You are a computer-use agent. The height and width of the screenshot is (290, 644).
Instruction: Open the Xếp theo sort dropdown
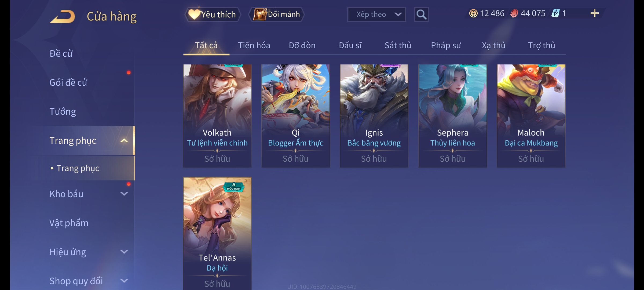click(376, 15)
